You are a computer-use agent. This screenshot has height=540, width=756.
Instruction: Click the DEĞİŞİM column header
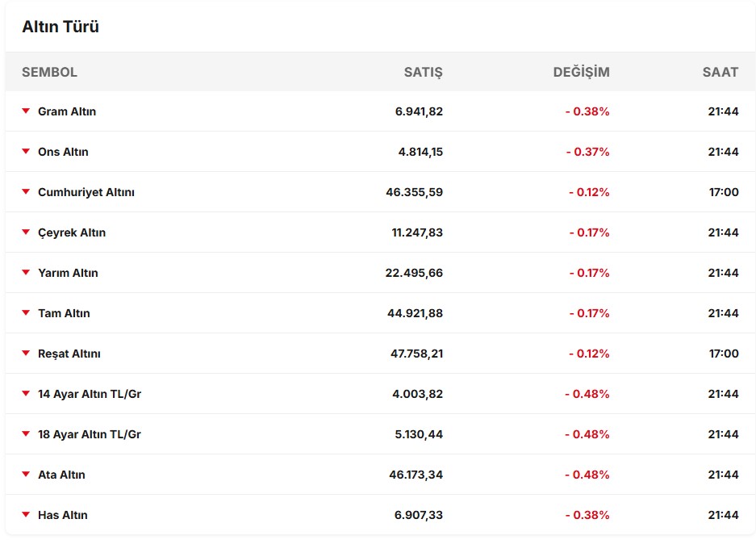(x=581, y=72)
